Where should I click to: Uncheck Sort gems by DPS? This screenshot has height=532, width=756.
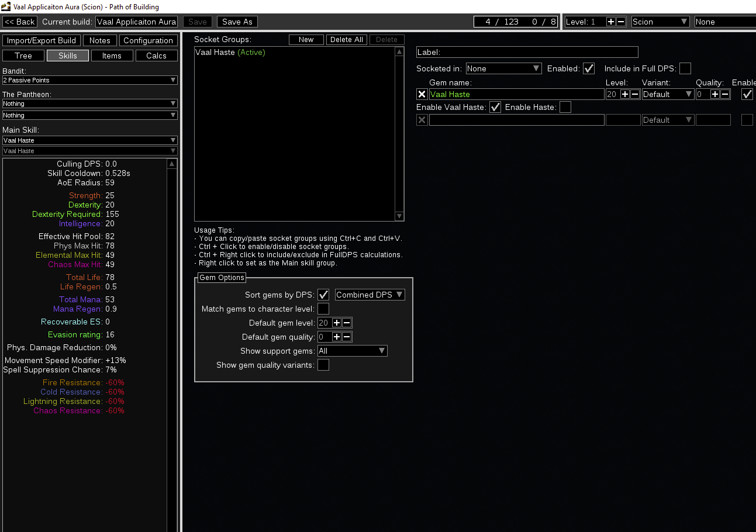(323, 295)
